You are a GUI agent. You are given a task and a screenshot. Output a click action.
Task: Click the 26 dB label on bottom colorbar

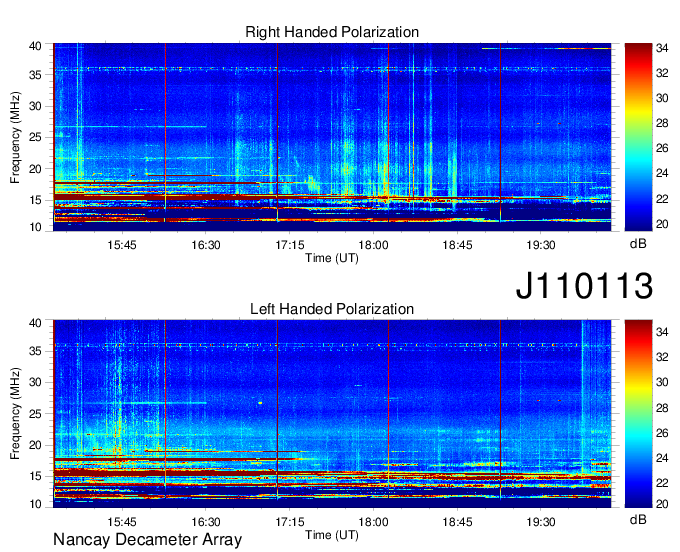coord(662,433)
